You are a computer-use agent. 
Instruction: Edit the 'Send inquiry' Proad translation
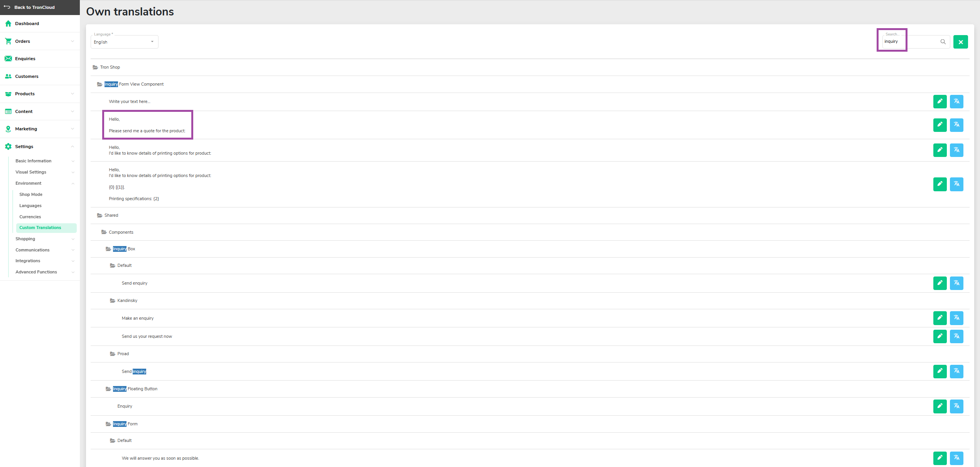tap(940, 371)
